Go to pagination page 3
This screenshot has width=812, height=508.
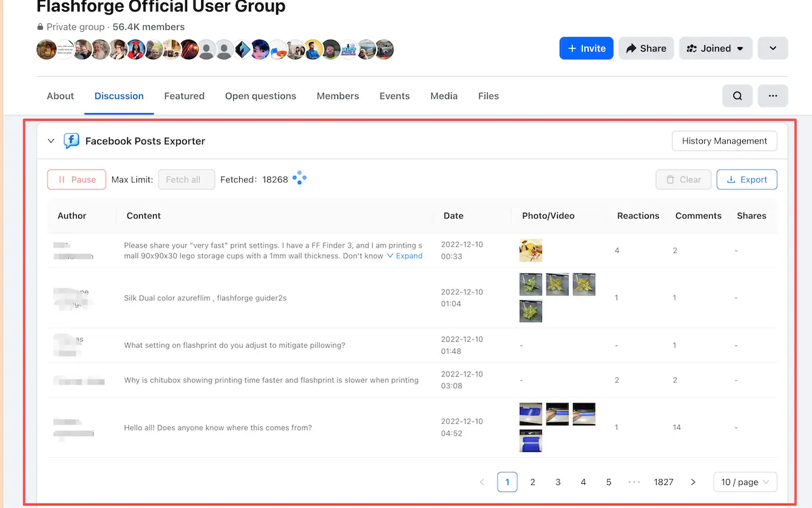[x=558, y=482]
